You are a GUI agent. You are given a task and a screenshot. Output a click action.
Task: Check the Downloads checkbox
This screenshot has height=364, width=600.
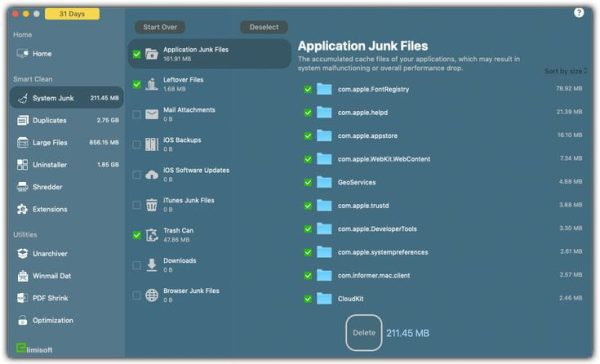pos(137,265)
